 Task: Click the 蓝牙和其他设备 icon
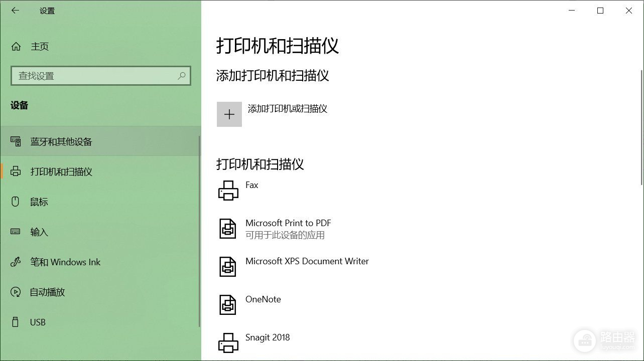click(16, 141)
